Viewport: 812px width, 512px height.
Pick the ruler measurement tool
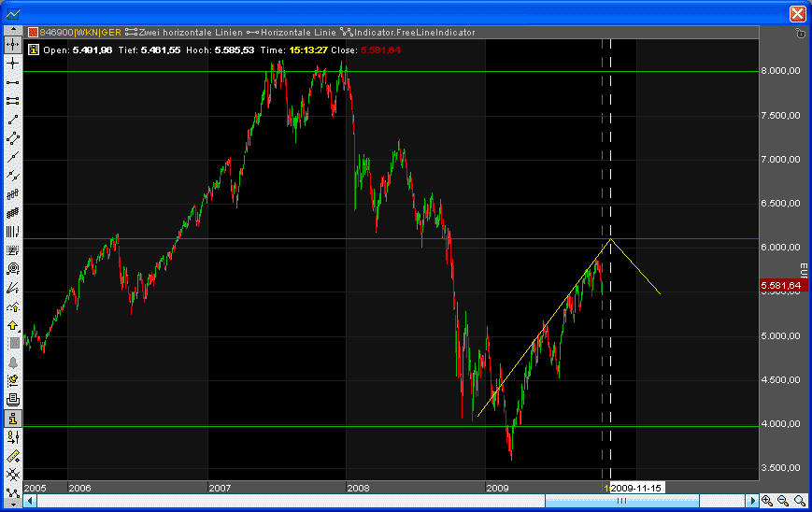(x=13, y=456)
